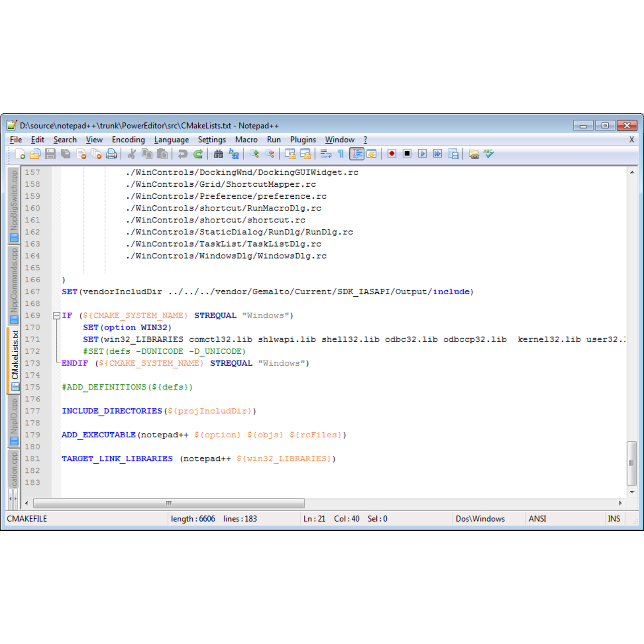
Task: Open Find with the binoculars icon
Action: [x=218, y=154]
